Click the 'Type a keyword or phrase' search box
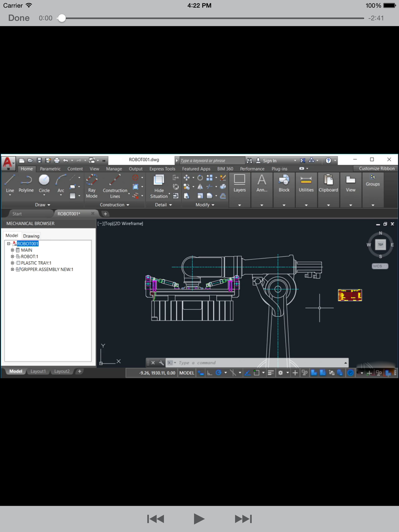 (x=212, y=160)
